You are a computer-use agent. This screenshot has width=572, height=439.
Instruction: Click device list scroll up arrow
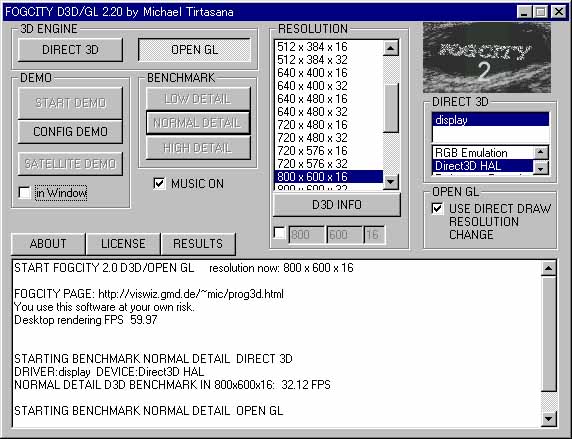[x=541, y=152]
